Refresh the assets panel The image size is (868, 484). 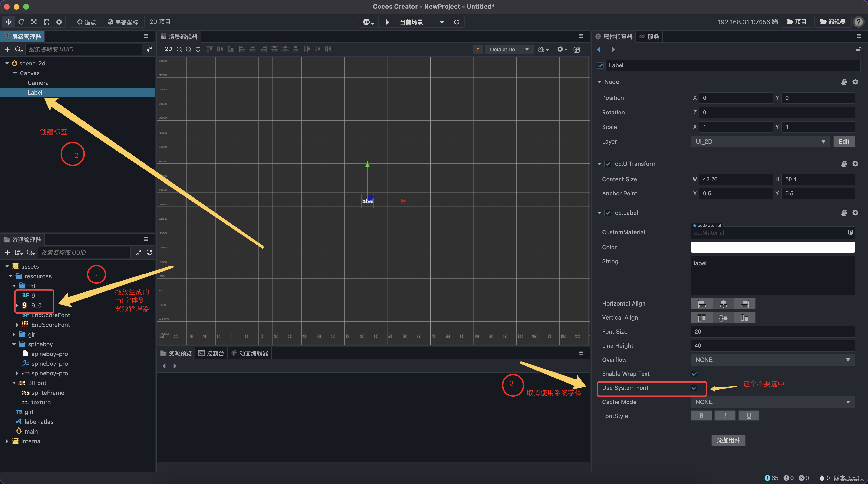coord(149,252)
